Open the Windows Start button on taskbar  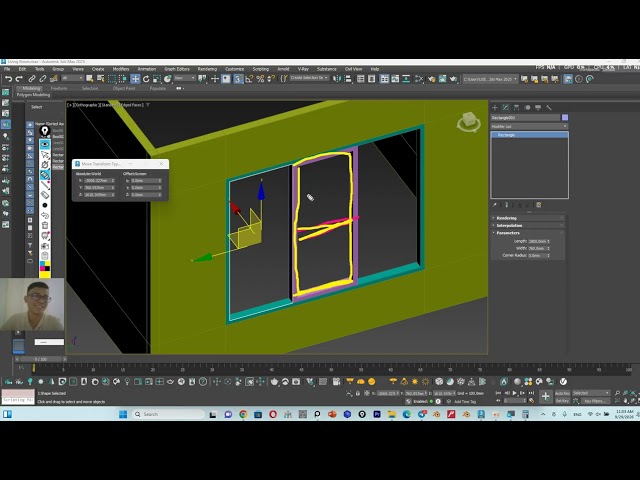tap(123, 414)
